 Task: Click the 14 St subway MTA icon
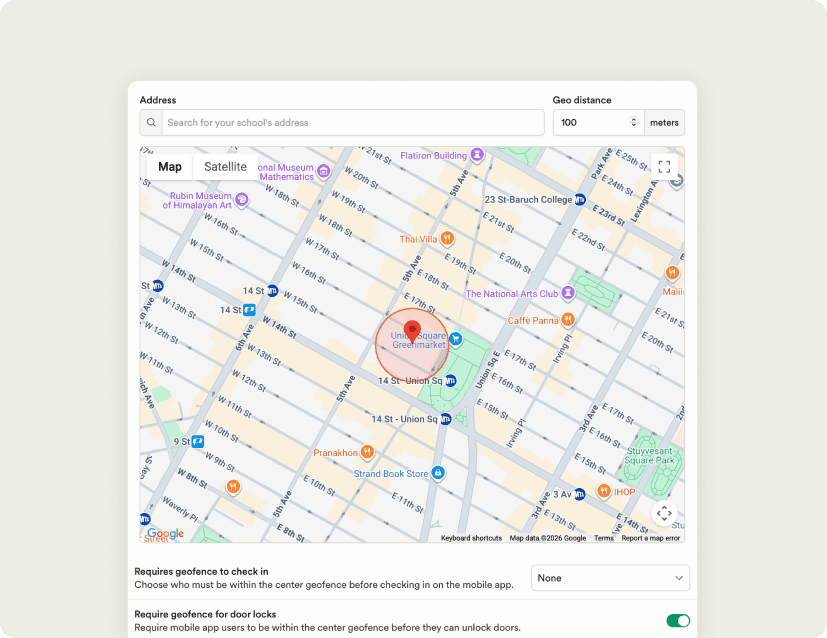pos(272,291)
